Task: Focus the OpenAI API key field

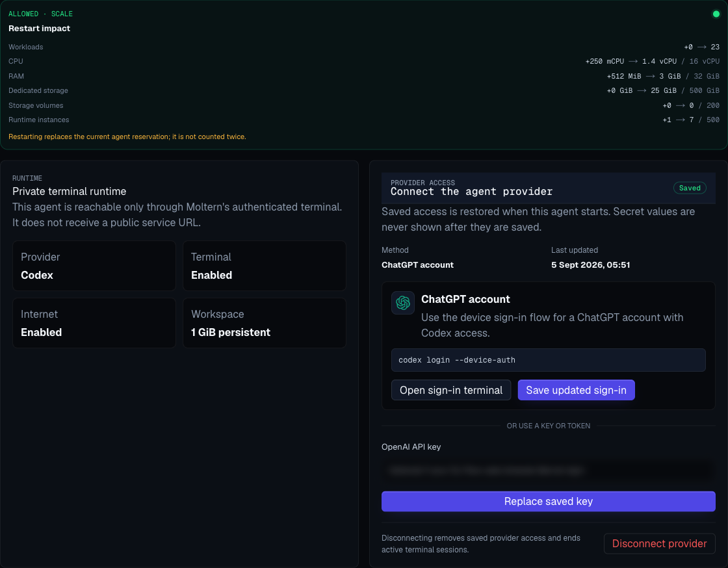Action: click(549, 471)
